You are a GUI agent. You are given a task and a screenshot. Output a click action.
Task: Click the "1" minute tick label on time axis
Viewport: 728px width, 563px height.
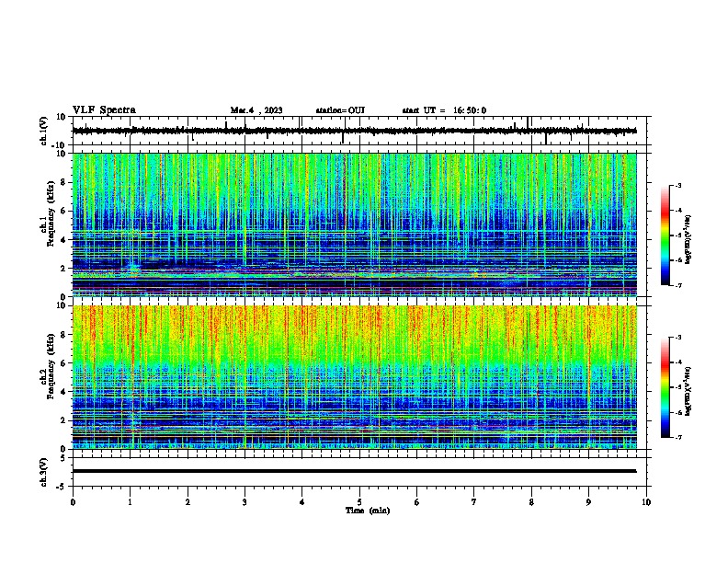(x=130, y=502)
